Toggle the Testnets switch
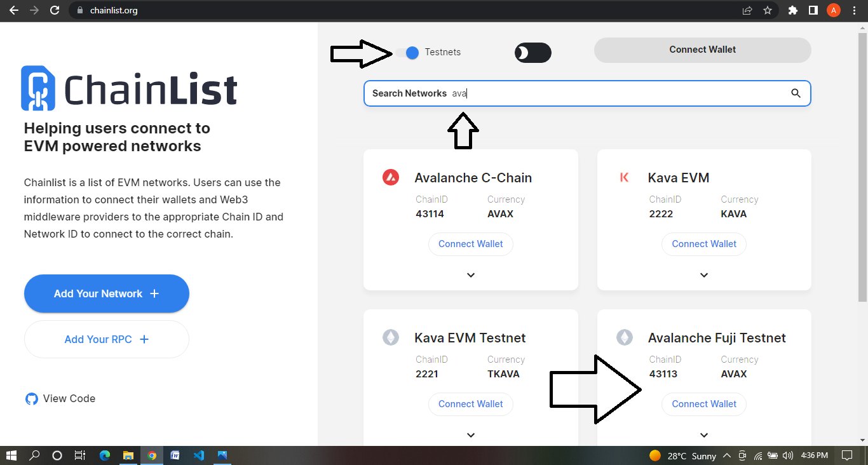 point(407,53)
